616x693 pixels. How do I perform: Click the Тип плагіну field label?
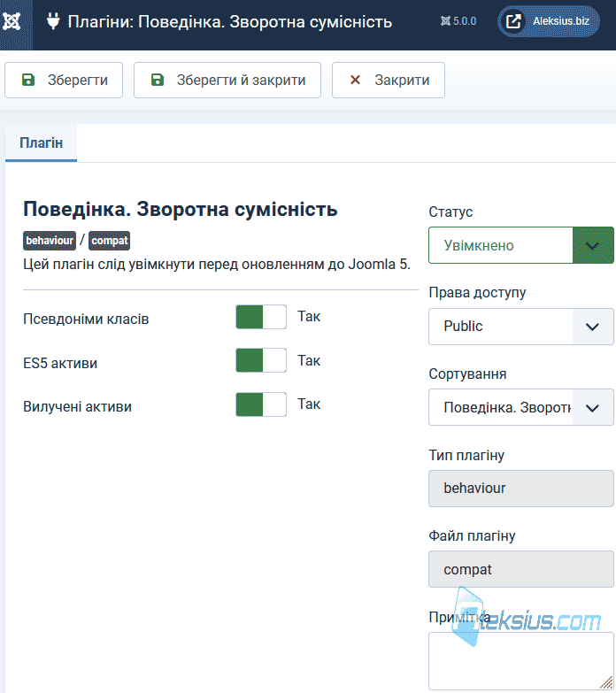pos(466,455)
